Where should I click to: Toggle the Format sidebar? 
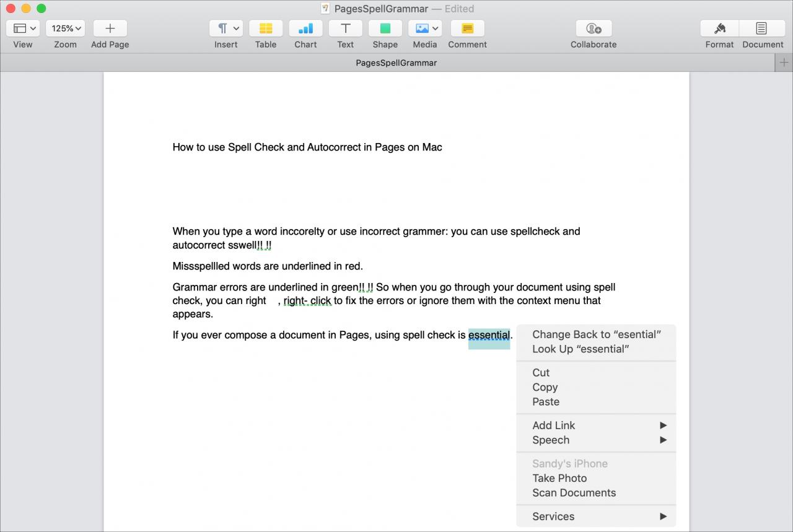(x=719, y=28)
